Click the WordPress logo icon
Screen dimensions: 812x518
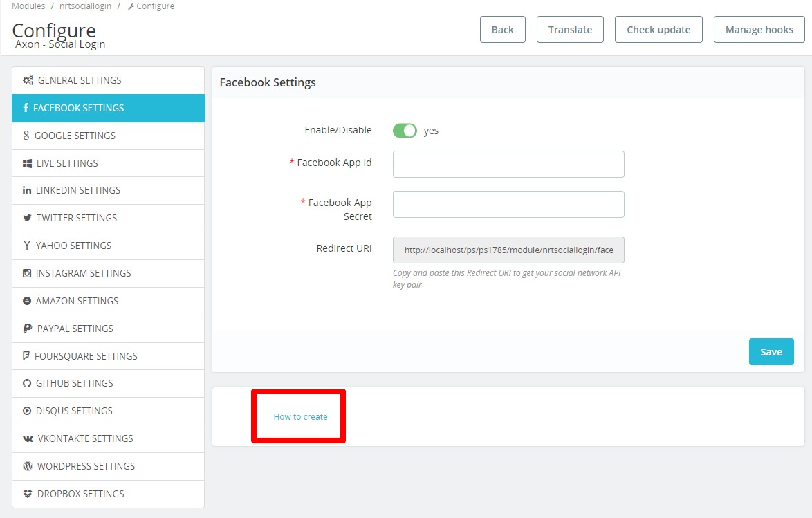[x=26, y=466]
